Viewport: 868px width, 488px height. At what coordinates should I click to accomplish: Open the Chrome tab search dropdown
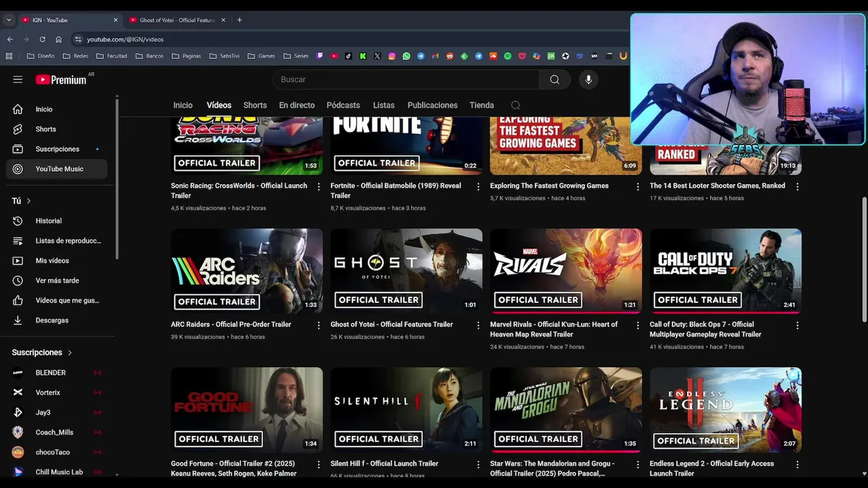9,20
